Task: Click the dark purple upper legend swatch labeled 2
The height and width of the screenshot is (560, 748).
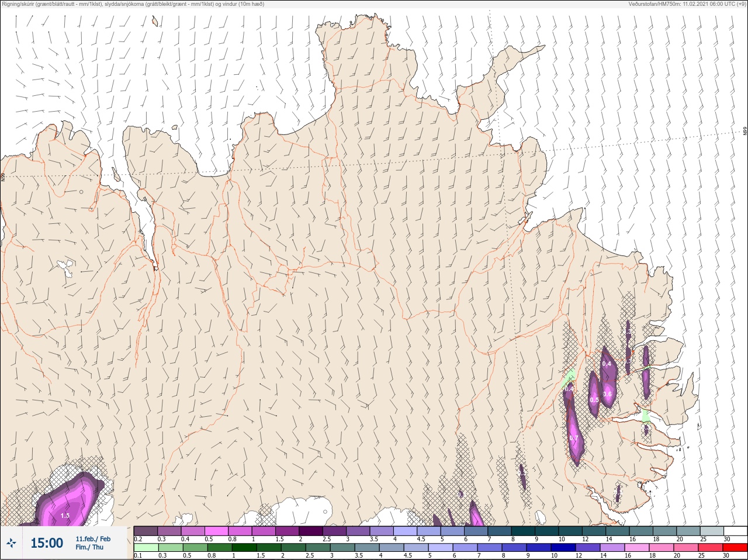Action: point(311,531)
